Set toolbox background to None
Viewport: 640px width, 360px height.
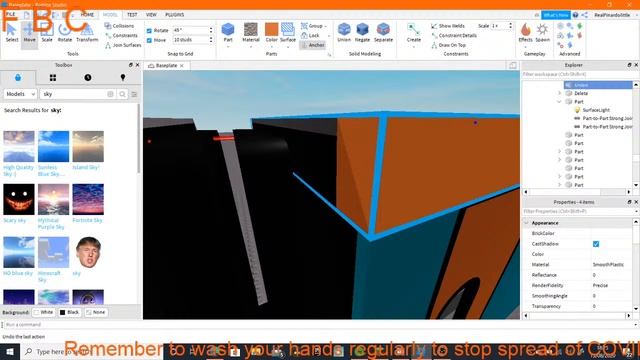click(x=96, y=312)
